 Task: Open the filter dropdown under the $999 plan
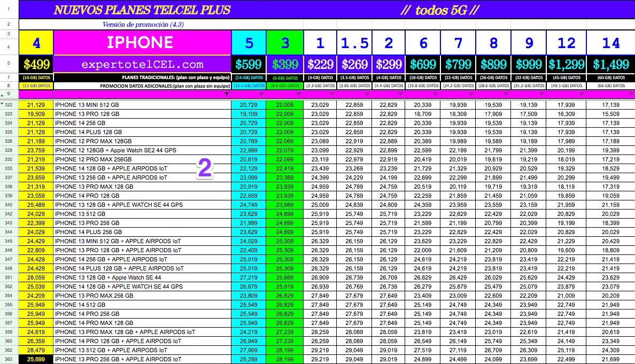click(541, 94)
